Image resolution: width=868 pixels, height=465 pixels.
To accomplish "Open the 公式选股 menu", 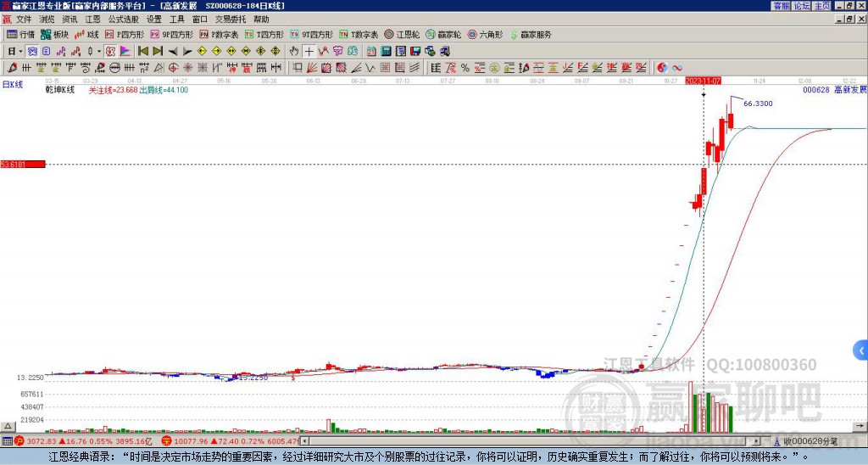I will tap(122, 19).
